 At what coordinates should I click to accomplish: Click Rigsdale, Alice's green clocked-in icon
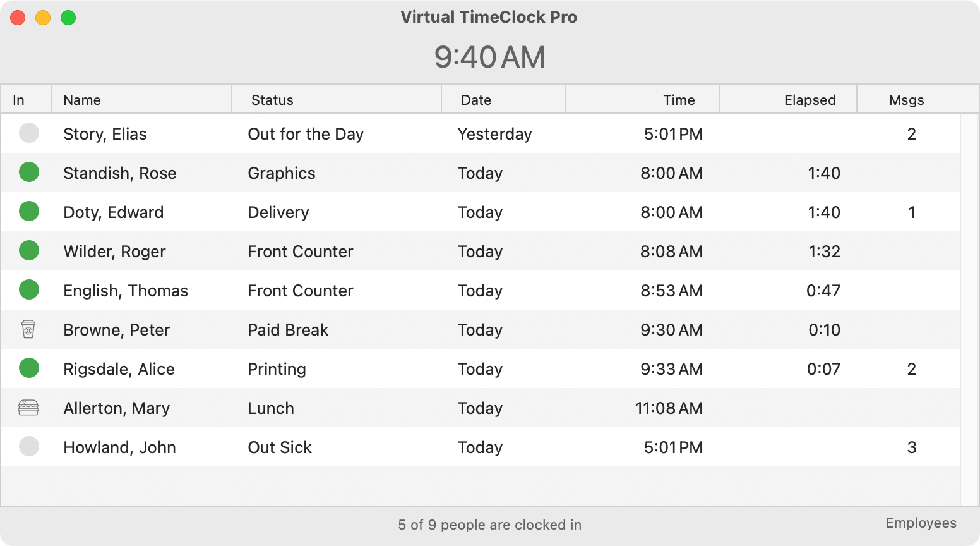28,368
